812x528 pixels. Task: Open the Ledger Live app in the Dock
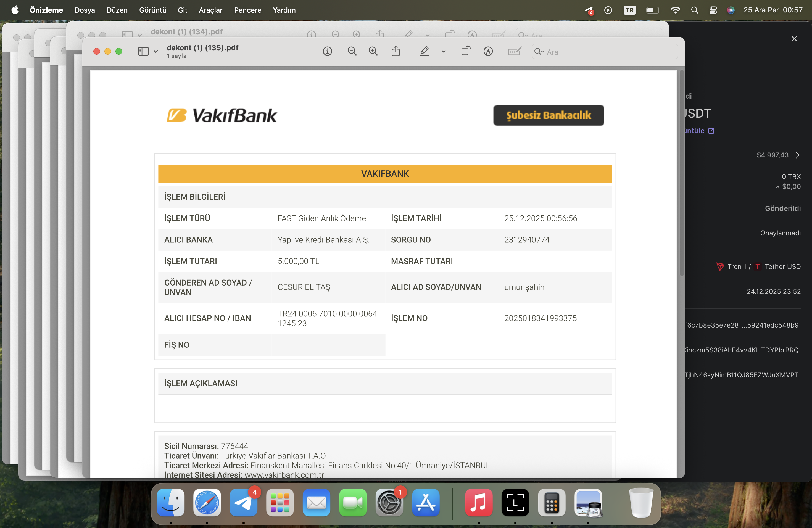(515, 503)
